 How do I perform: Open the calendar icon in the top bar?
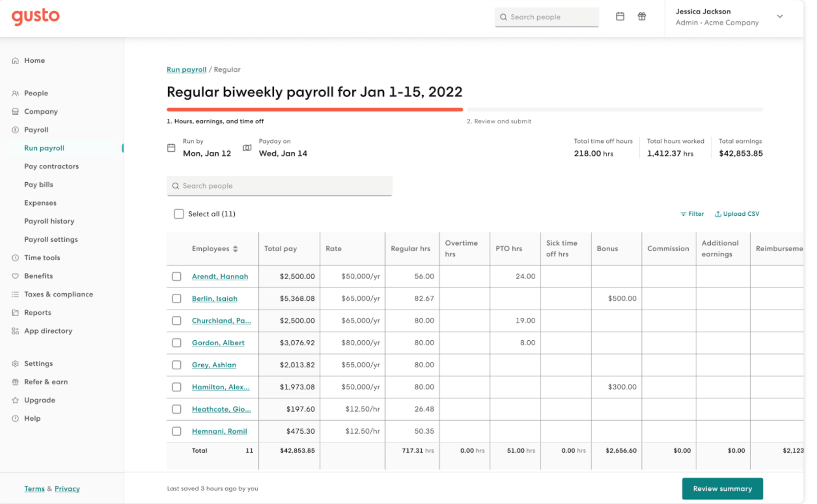coord(620,16)
